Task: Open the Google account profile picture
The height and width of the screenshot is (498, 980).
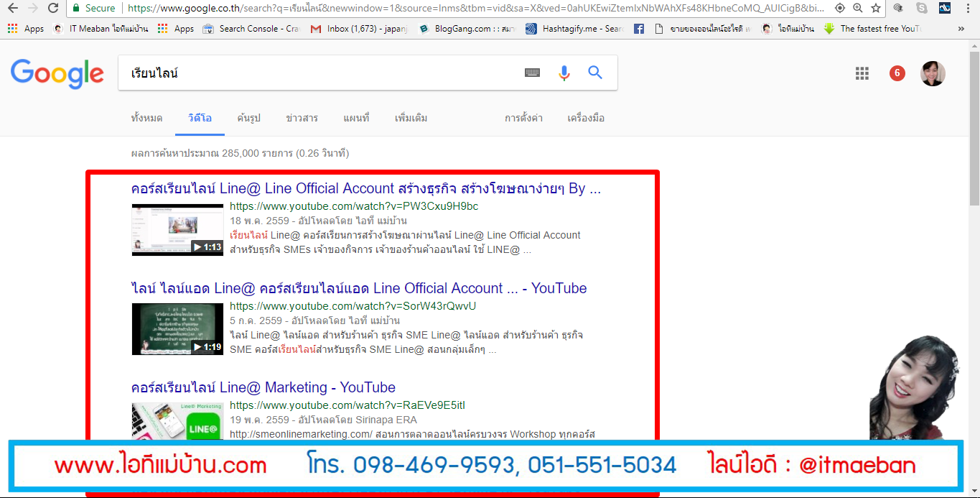Action: click(x=933, y=73)
